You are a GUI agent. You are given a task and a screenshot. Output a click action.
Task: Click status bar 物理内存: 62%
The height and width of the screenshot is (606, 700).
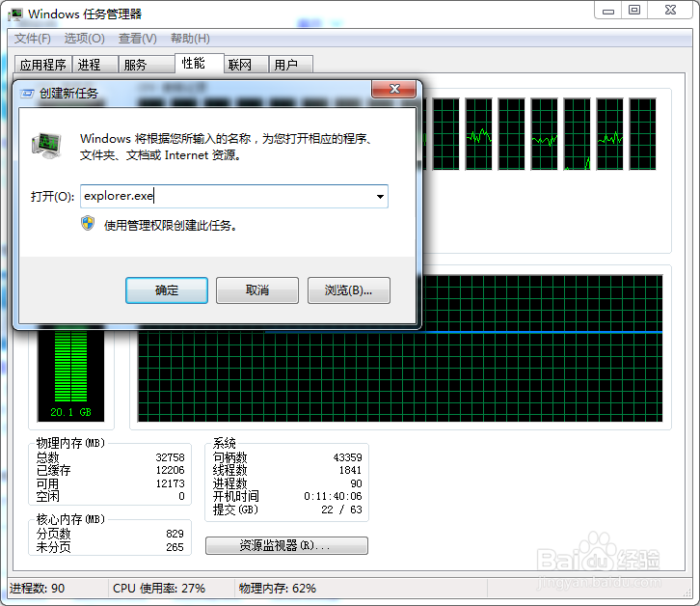tap(278, 588)
